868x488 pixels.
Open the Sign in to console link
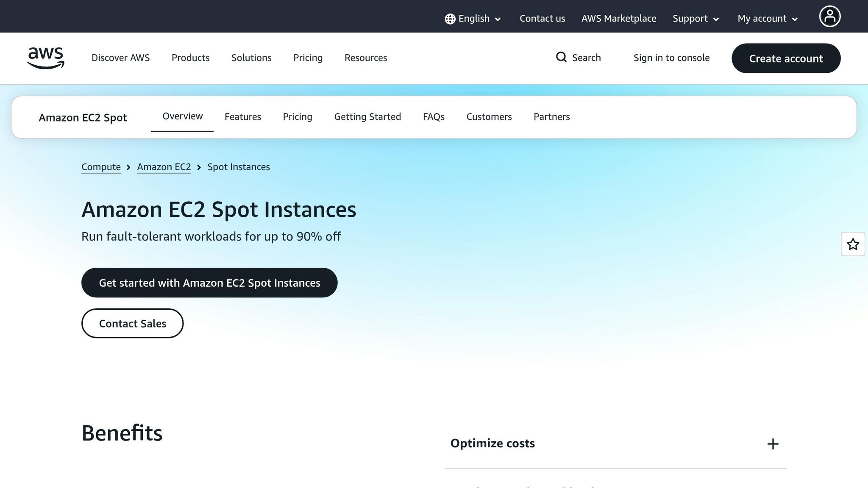point(671,58)
